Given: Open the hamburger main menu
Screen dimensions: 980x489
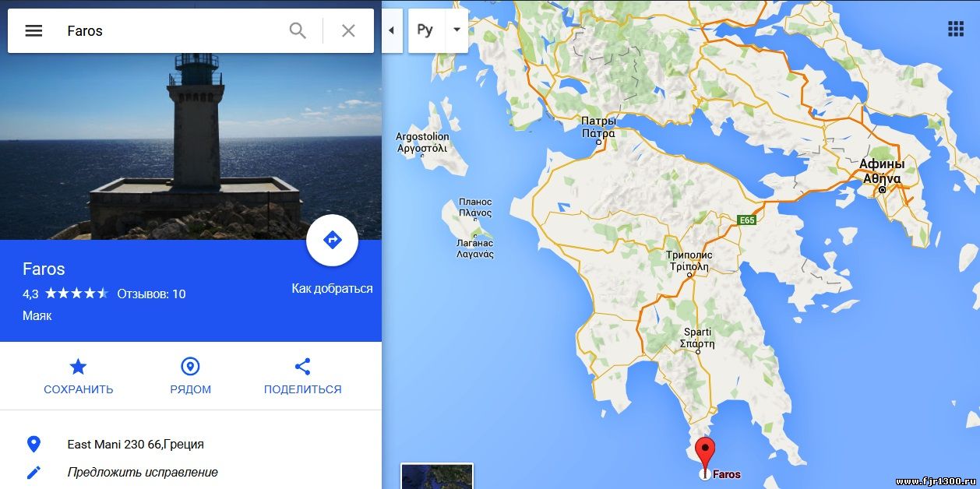Looking at the screenshot, I should point(33,30).
